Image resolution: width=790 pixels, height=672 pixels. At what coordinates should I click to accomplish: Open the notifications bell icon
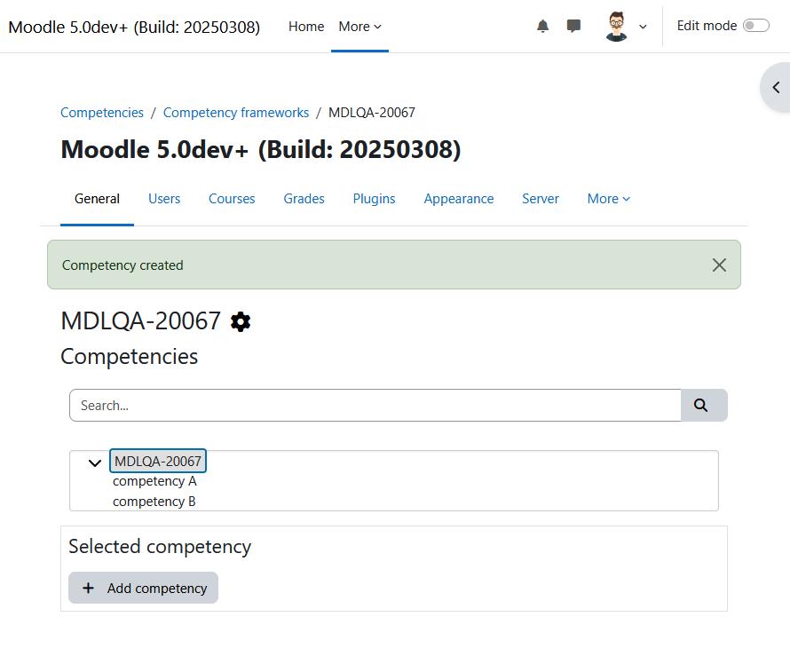pos(542,27)
